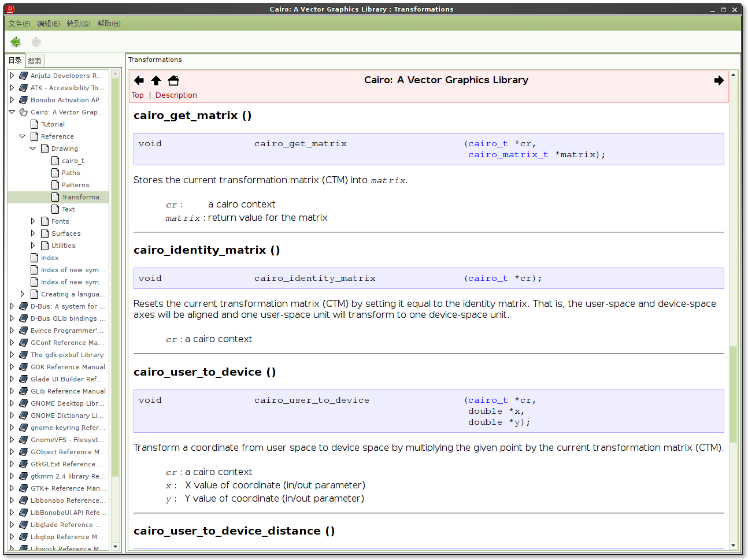Click the page icon beside Tutorial
The image size is (748, 560).
(35, 124)
